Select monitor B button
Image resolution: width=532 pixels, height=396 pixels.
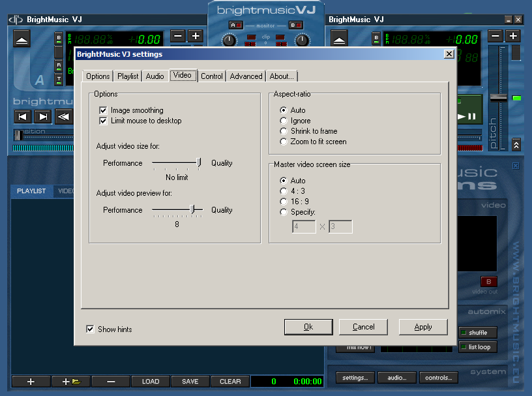296,25
